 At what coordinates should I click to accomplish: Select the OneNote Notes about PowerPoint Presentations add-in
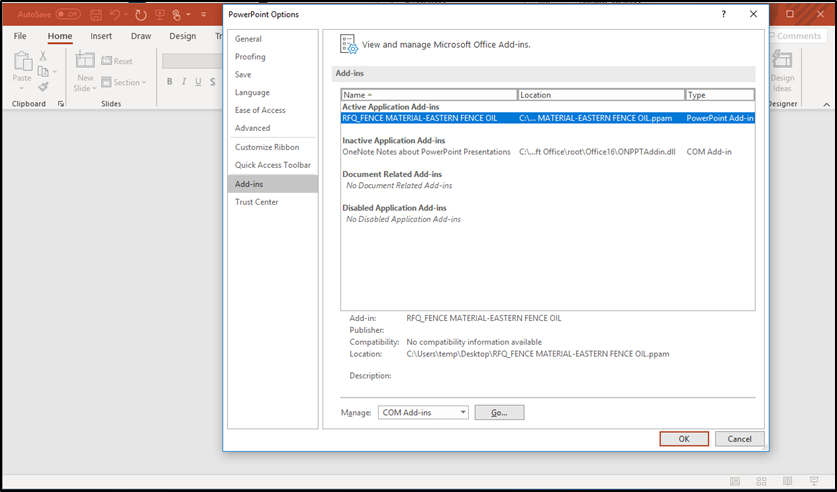pos(426,152)
